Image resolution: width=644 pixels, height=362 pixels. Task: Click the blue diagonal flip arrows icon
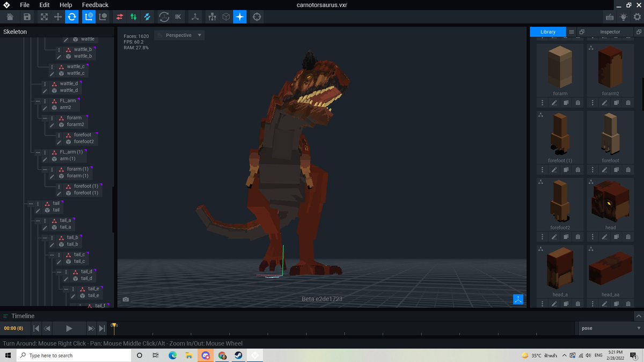pyautogui.click(x=147, y=17)
